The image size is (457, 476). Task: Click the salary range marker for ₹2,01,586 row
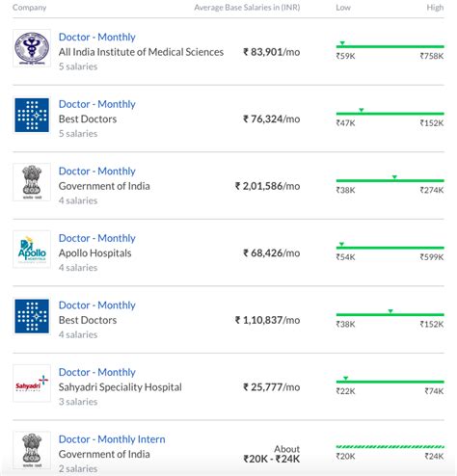coord(394,177)
